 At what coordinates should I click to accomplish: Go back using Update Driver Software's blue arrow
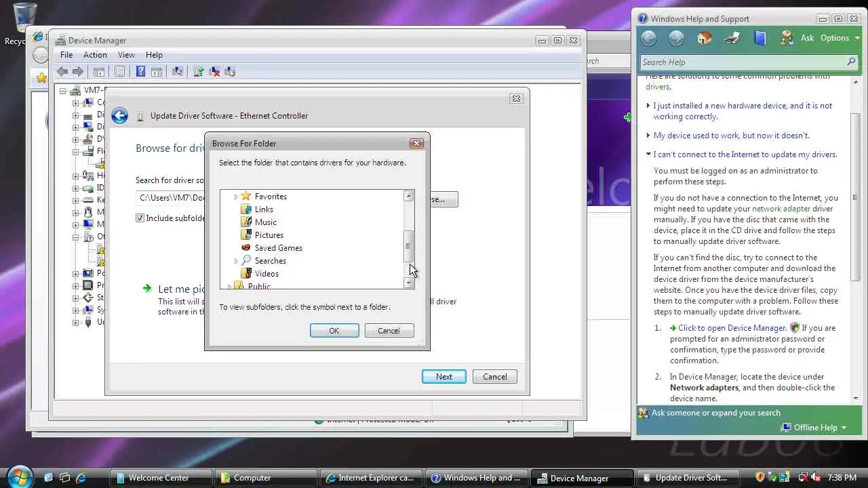[x=120, y=116]
